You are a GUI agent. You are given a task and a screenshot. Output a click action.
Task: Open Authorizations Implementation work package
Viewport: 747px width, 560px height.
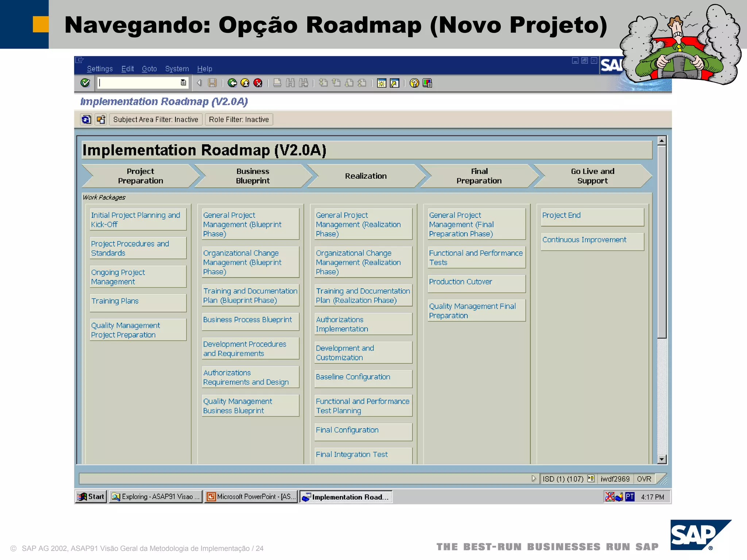[x=363, y=324]
